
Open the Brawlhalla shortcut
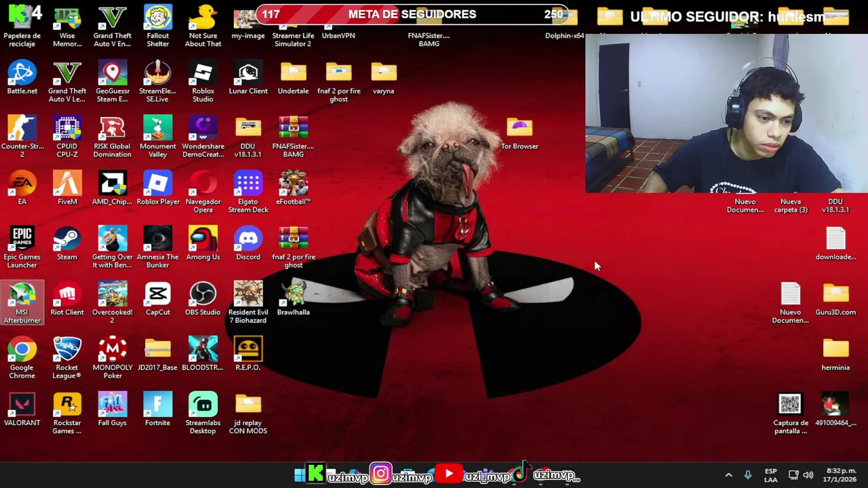(293, 299)
